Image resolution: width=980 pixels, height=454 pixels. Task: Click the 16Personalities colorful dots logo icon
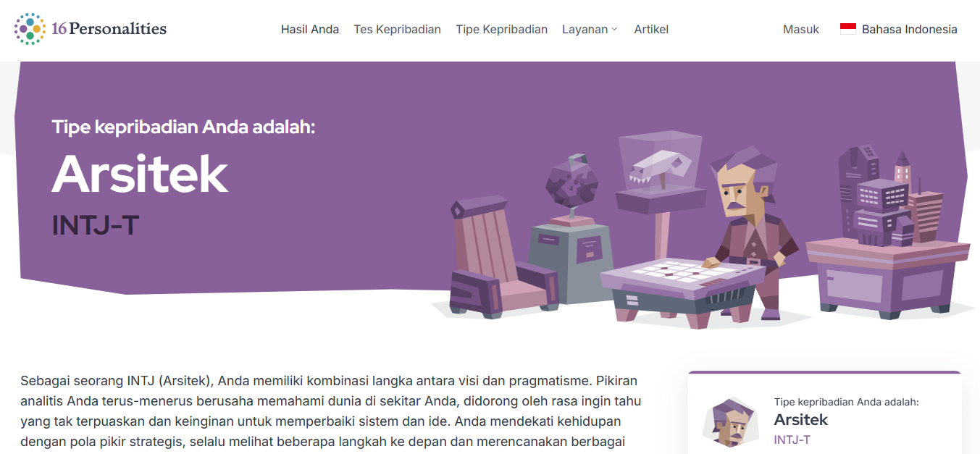(30, 29)
